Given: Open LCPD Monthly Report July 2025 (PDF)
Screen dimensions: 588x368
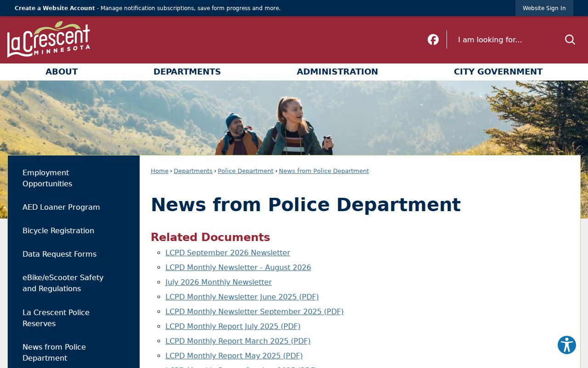Looking at the screenshot, I should (233, 326).
